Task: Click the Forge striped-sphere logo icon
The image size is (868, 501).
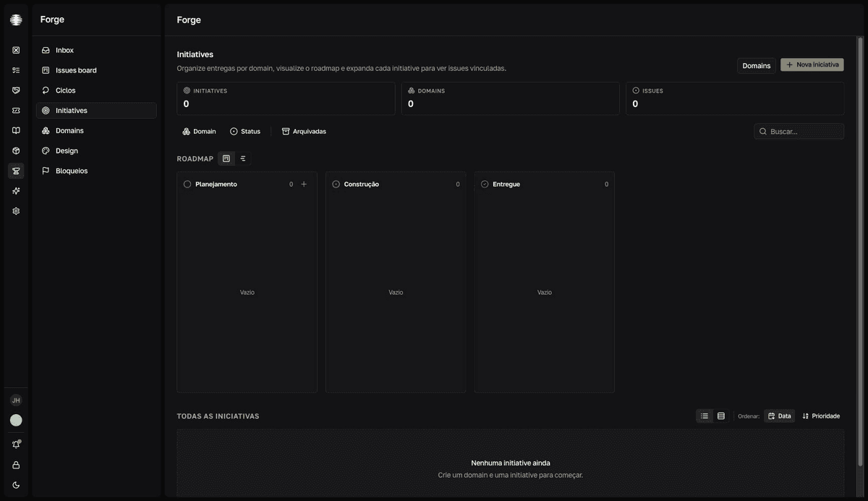Action: point(16,20)
